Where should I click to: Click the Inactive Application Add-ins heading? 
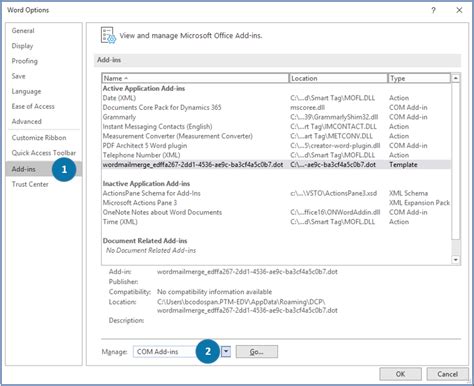click(x=146, y=184)
